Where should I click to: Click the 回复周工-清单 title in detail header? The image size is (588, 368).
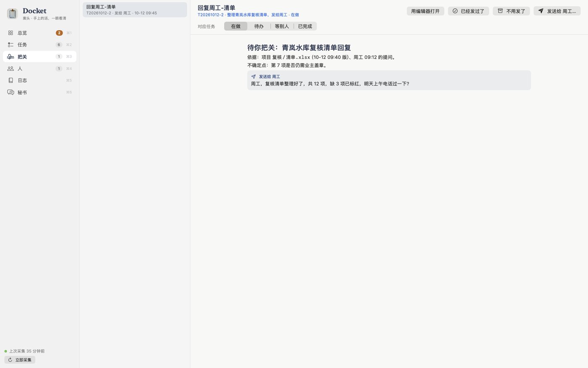[x=216, y=8]
